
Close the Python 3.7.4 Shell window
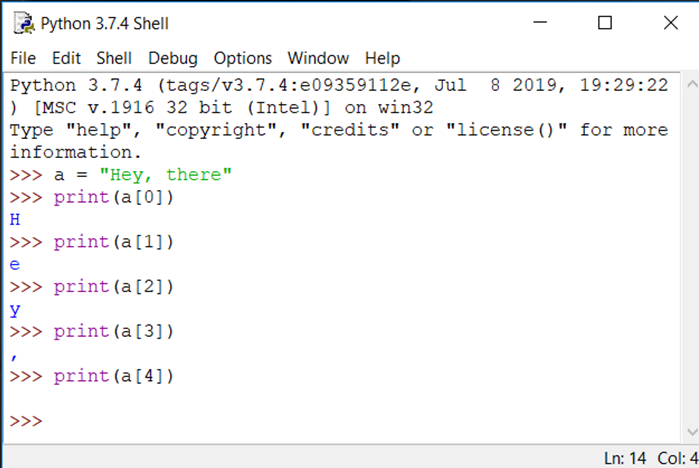click(668, 22)
